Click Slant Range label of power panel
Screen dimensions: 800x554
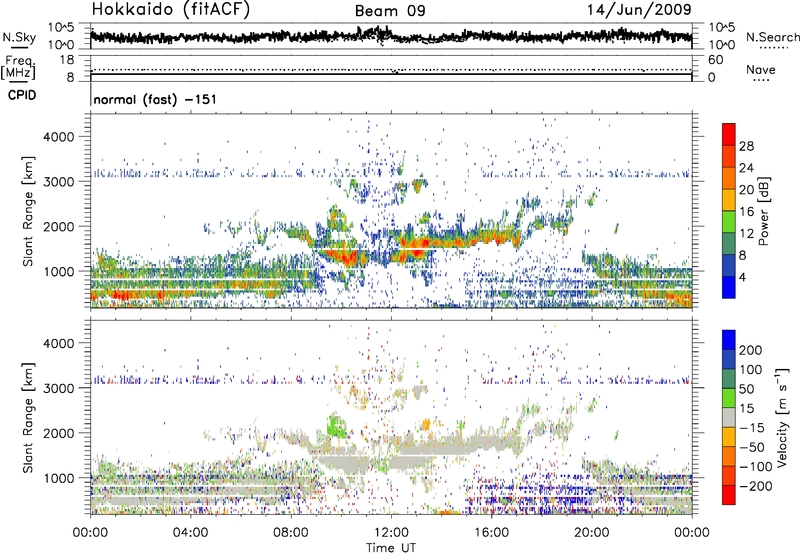(28, 211)
